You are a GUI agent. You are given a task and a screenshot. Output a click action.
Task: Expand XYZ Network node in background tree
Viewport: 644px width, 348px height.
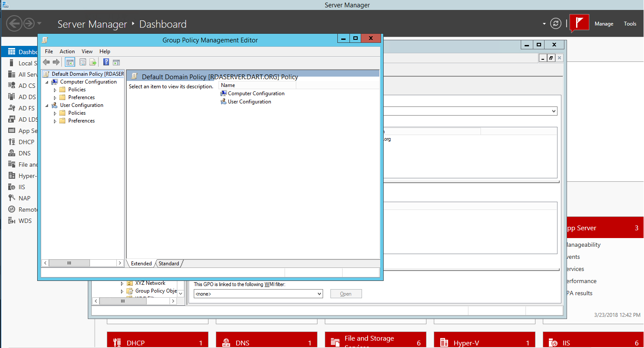[x=122, y=284]
